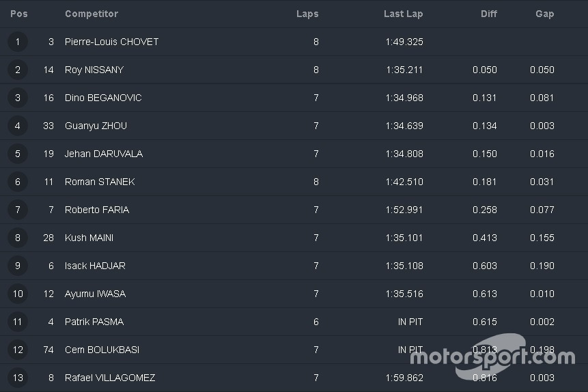Open Guanyu ZHOU's entry
The height and width of the screenshot is (392, 588).
tap(96, 126)
